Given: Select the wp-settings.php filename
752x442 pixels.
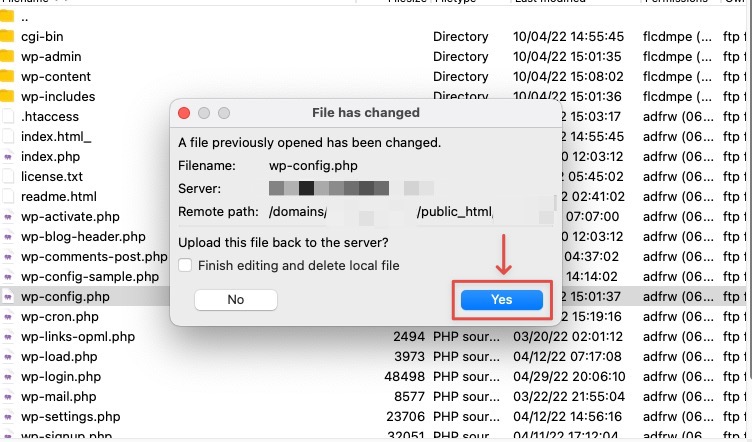Looking at the screenshot, I should coord(70,417).
